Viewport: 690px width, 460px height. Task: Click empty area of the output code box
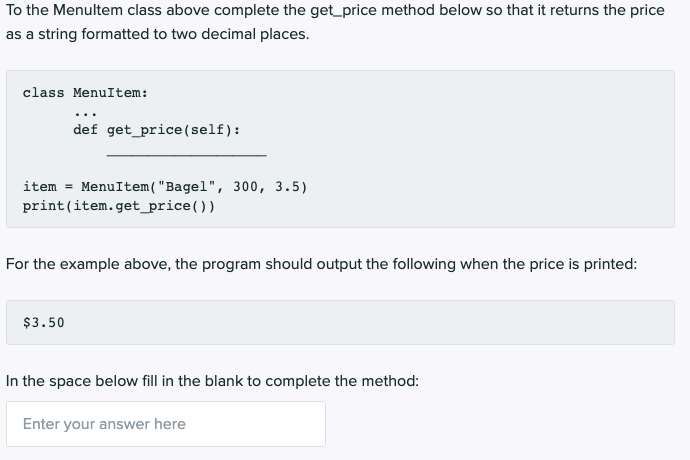click(x=400, y=322)
